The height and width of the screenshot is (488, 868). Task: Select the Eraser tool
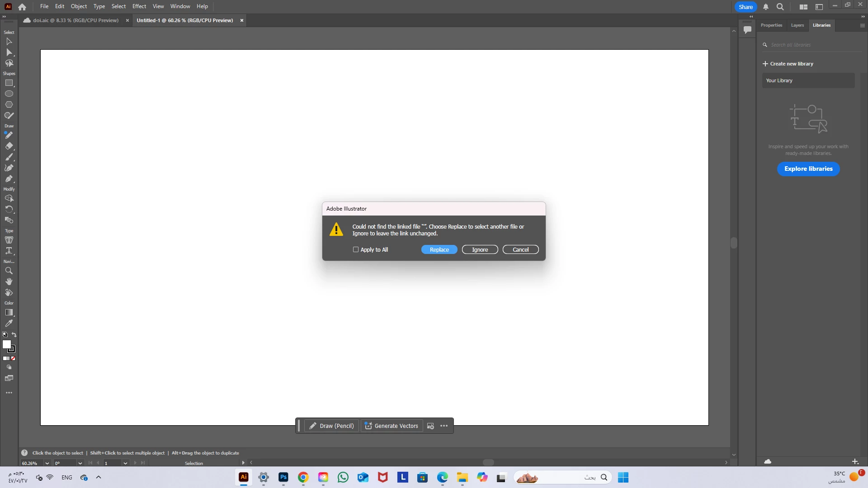[9, 146]
